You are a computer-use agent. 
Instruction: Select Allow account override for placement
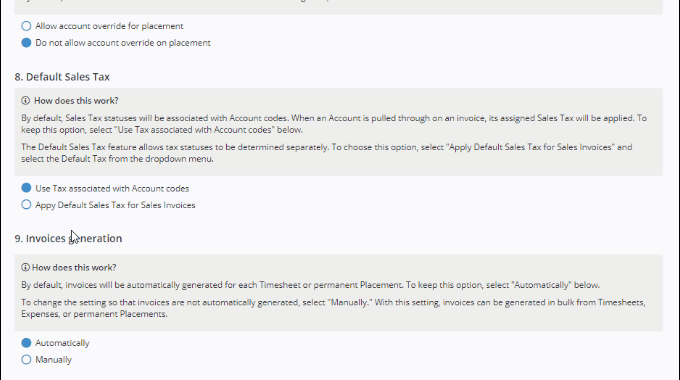click(26, 26)
